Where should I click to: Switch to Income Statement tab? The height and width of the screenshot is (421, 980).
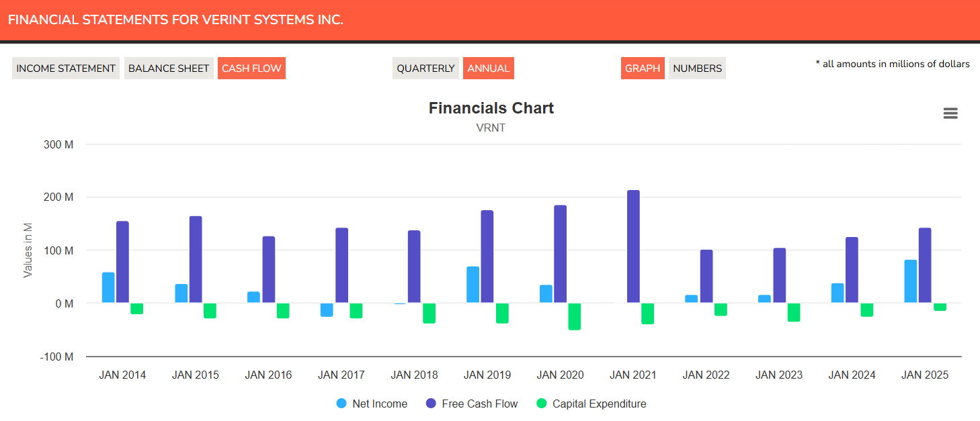(x=66, y=68)
